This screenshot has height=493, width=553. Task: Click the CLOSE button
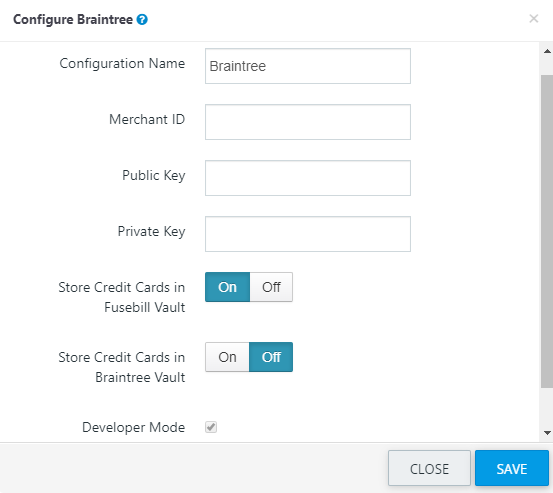click(429, 468)
